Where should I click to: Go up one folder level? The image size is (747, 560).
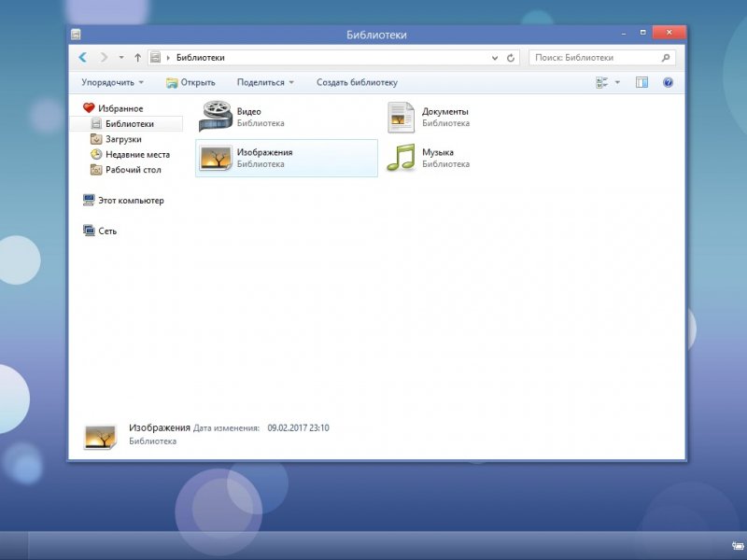click(138, 58)
